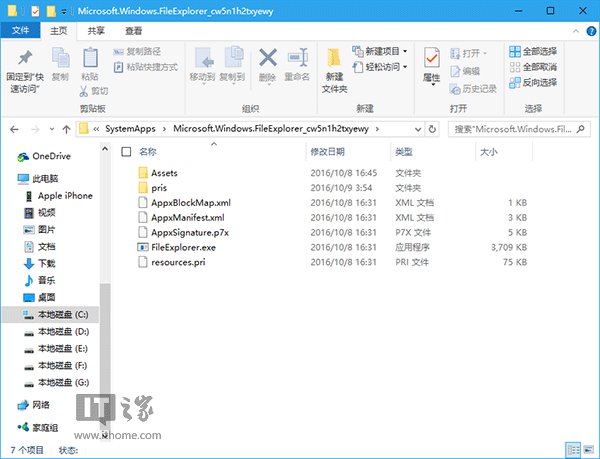Click Open (打开) in the ribbon
Screen dimensions: 600x459
click(x=468, y=53)
